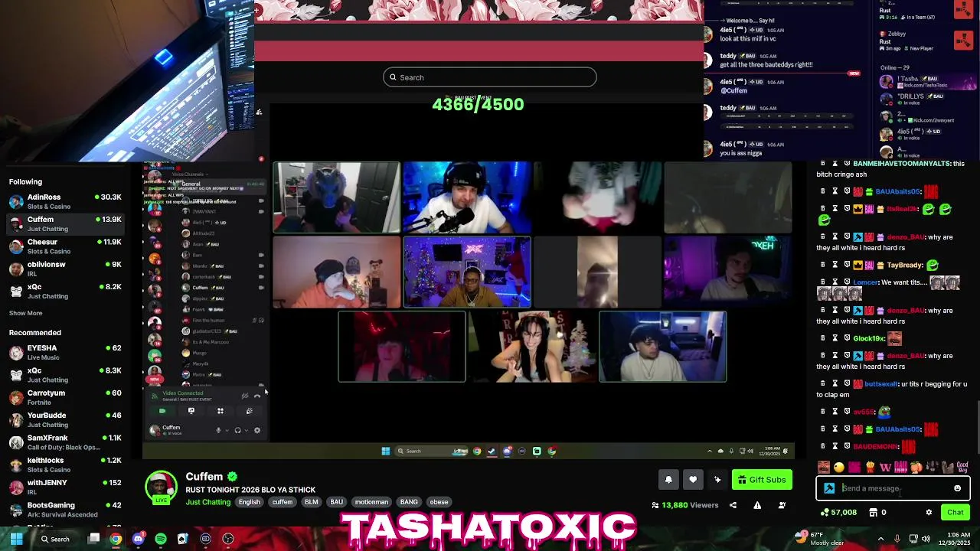Toggle the notification bell for Cuffem
Image resolution: width=980 pixels, height=551 pixels.
pyautogui.click(x=668, y=480)
